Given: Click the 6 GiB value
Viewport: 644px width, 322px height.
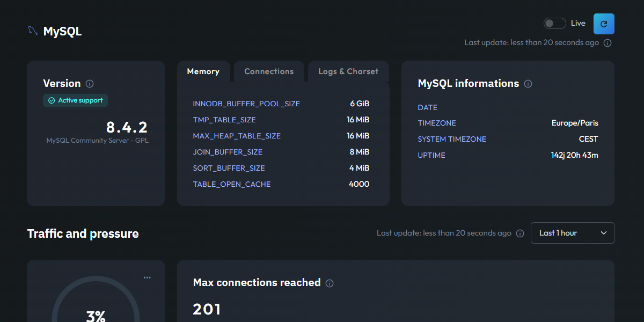Looking at the screenshot, I should 360,104.
